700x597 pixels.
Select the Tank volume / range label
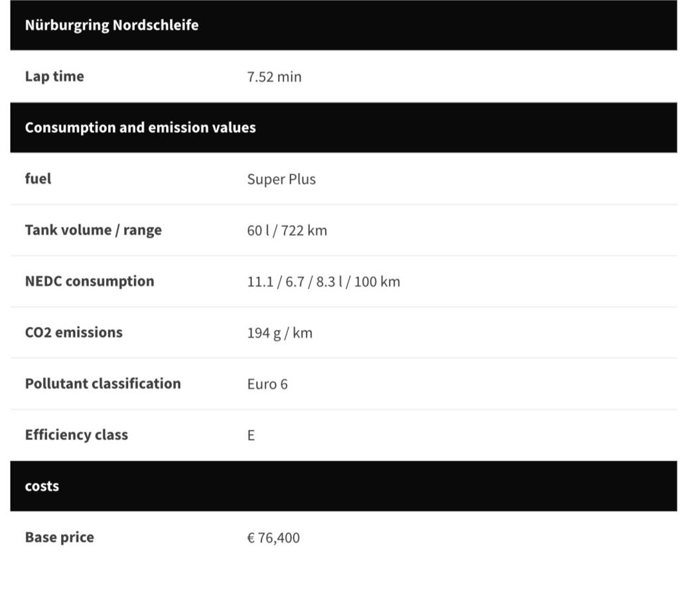point(94,230)
